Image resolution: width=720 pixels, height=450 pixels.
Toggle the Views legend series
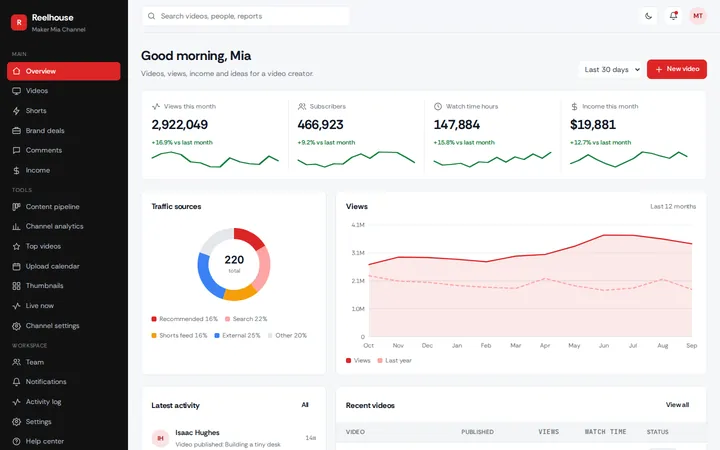point(358,360)
